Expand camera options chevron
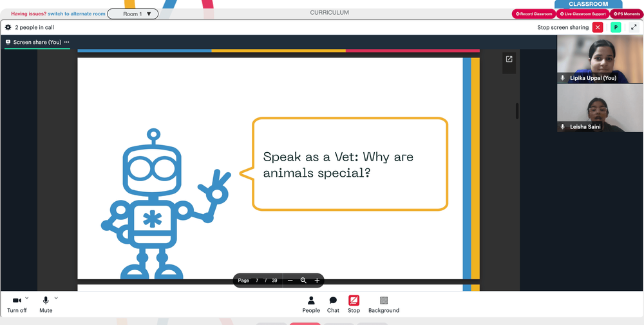The image size is (644, 325). point(27,298)
